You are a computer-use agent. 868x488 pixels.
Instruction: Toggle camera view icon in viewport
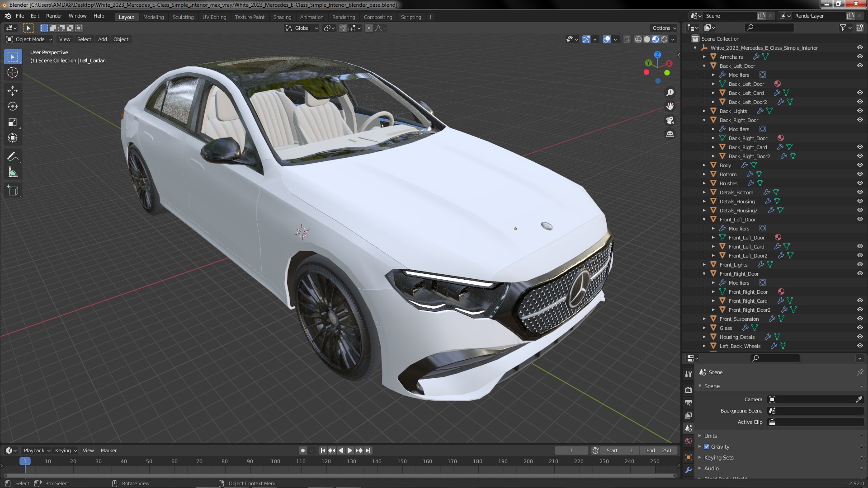click(670, 120)
